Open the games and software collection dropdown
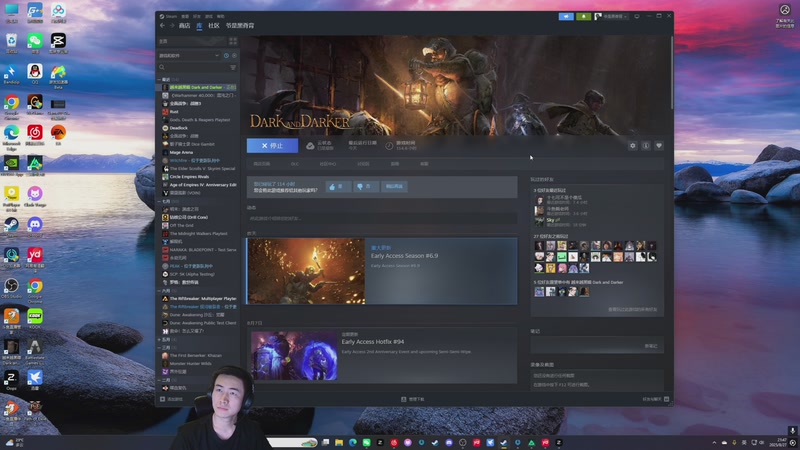The height and width of the screenshot is (450, 800). pyautogui.click(x=189, y=56)
